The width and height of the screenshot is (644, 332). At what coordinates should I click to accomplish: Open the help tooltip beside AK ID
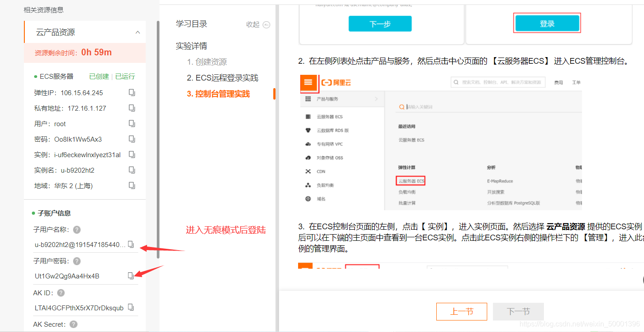(x=61, y=292)
